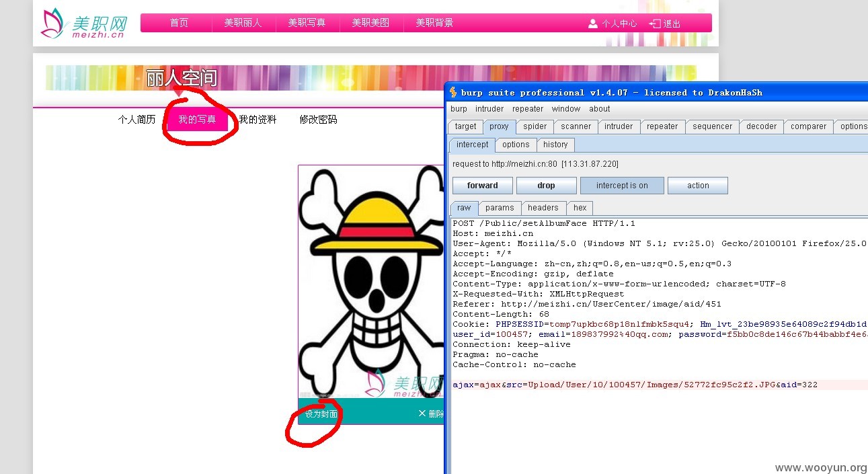Switch to the sequencer tab
Image resolution: width=868 pixels, height=474 pixels.
click(x=713, y=126)
